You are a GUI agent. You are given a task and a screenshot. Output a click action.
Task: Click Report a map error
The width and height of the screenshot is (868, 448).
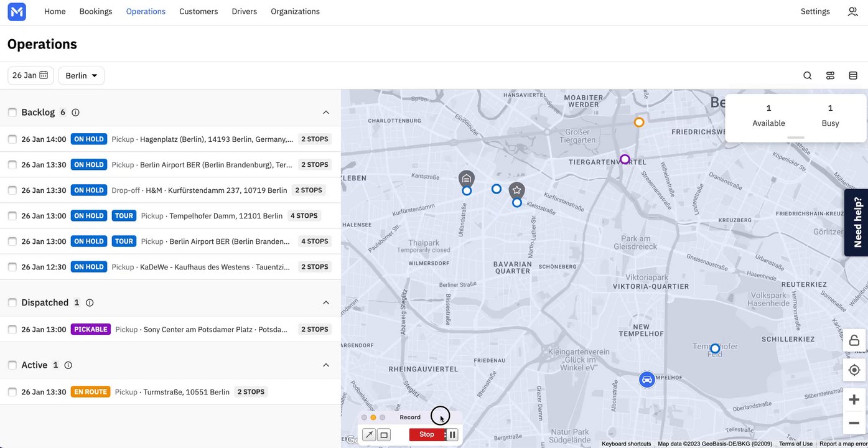click(x=843, y=444)
